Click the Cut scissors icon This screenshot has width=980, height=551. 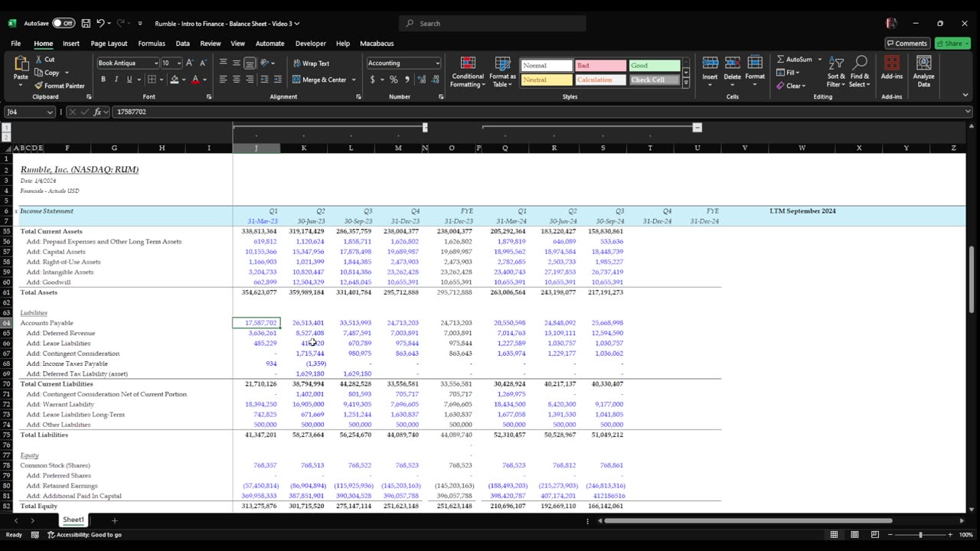(x=39, y=60)
